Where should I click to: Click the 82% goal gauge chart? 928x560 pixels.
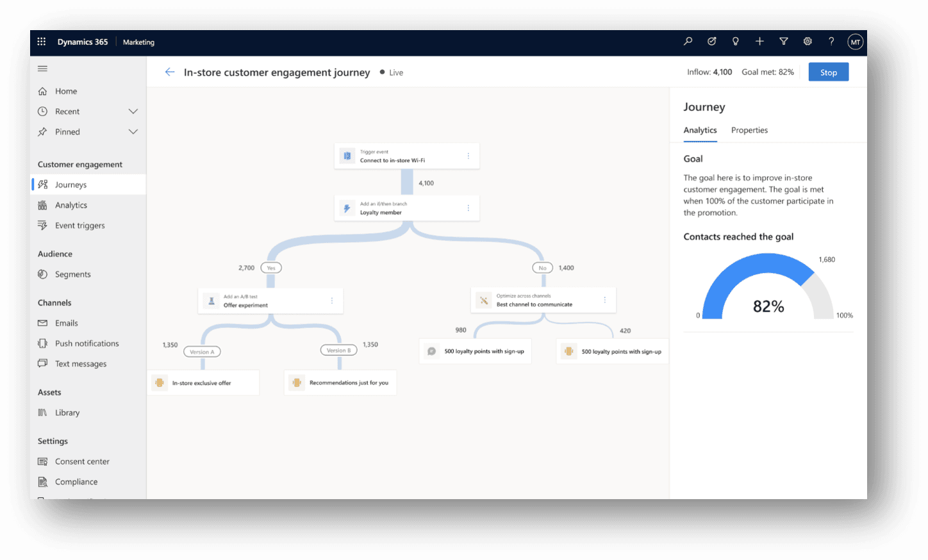(768, 288)
